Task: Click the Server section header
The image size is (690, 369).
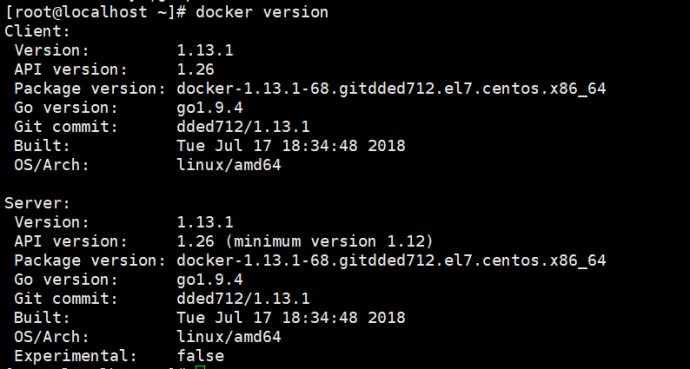Action: coord(37,203)
